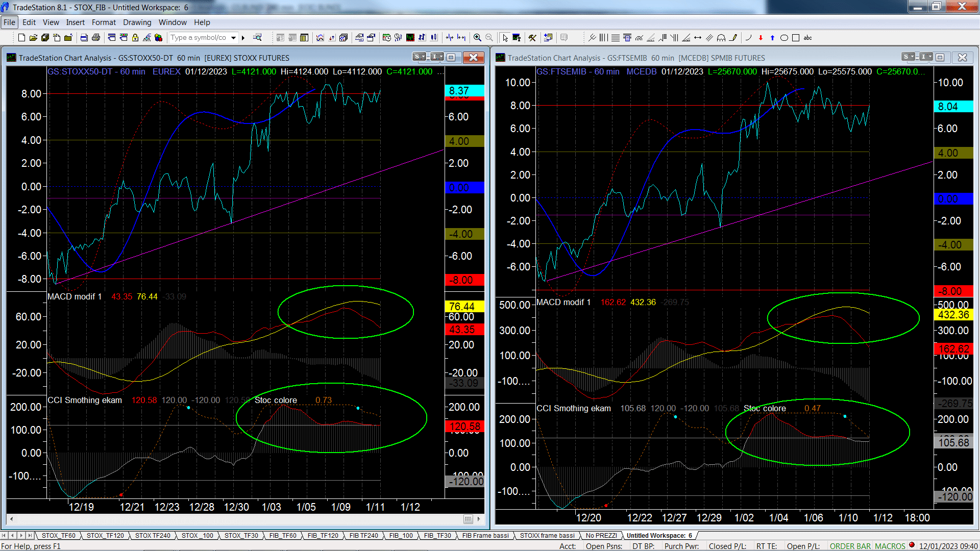980x551 pixels.
Task: Select the horizontal lines drawing tool
Action: click(616, 38)
